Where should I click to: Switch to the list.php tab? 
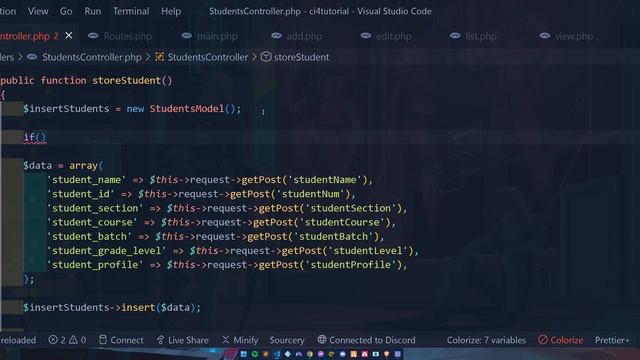(x=473, y=36)
